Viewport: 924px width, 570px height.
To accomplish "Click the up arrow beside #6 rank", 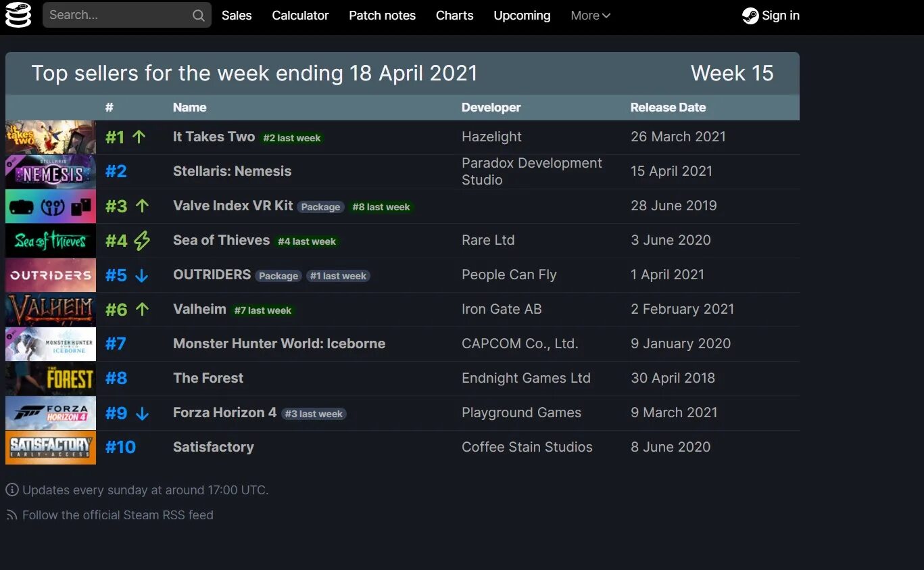I will click(142, 309).
